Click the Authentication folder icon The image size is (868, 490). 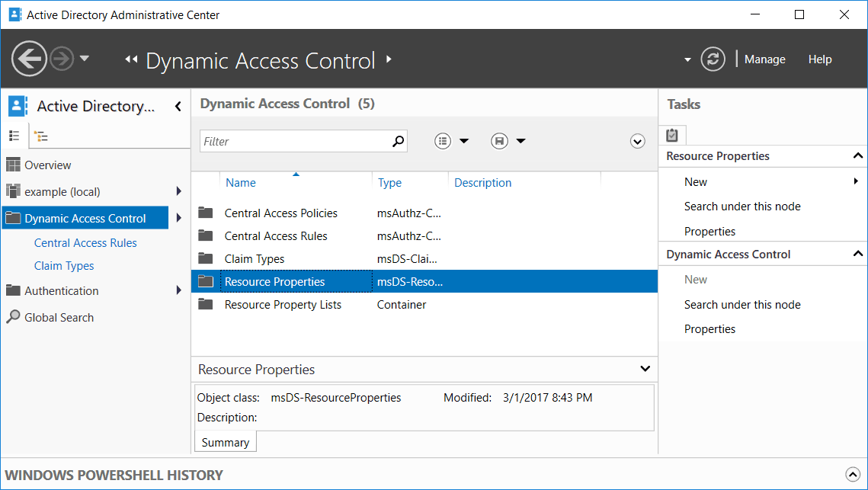(13, 290)
